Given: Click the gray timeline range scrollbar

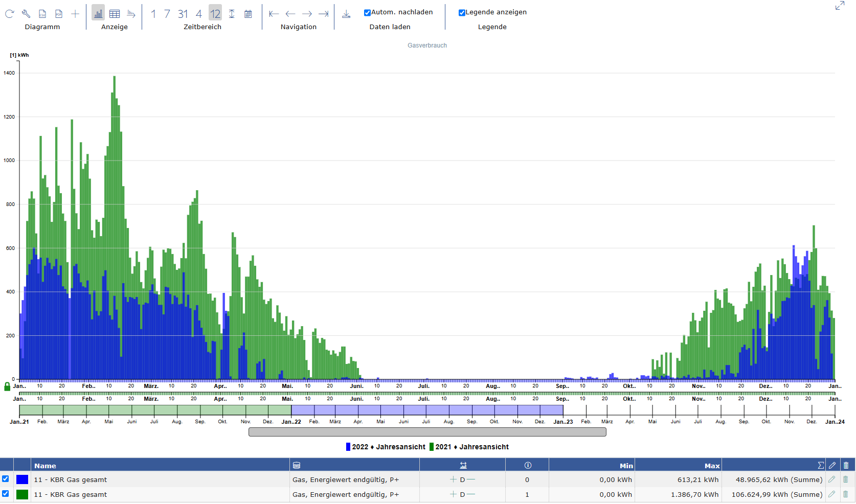Looking at the screenshot, I should [427, 432].
